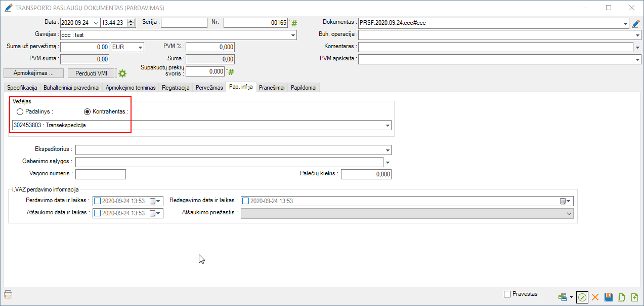Expand the Ekspeditorius dropdown list
Screen dimensions: 644x306
(388, 150)
